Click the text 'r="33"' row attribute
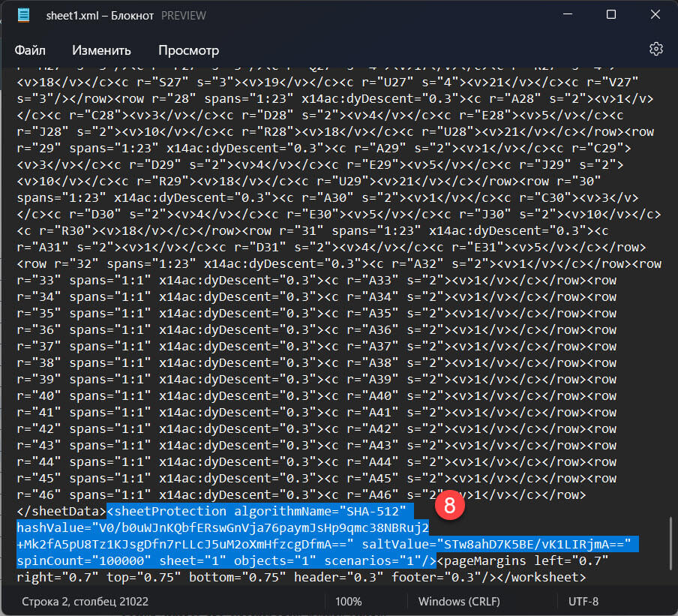678x616 pixels. [39, 281]
